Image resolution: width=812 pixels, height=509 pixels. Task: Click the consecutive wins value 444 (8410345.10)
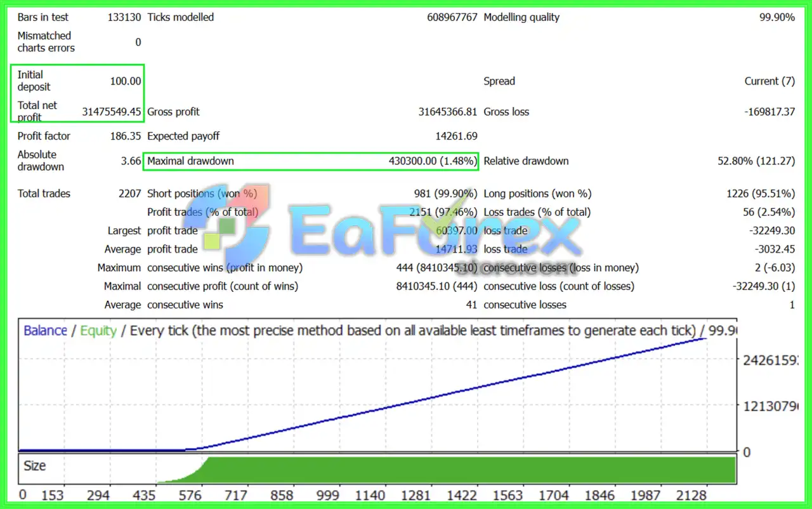pyautogui.click(x=436, y=268)
